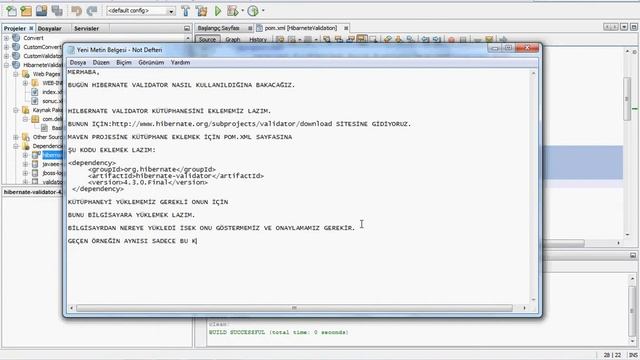Click the Find Selection editor toolbar icon
This screenshot has height=360, width=640.
[x=327, y=39]
